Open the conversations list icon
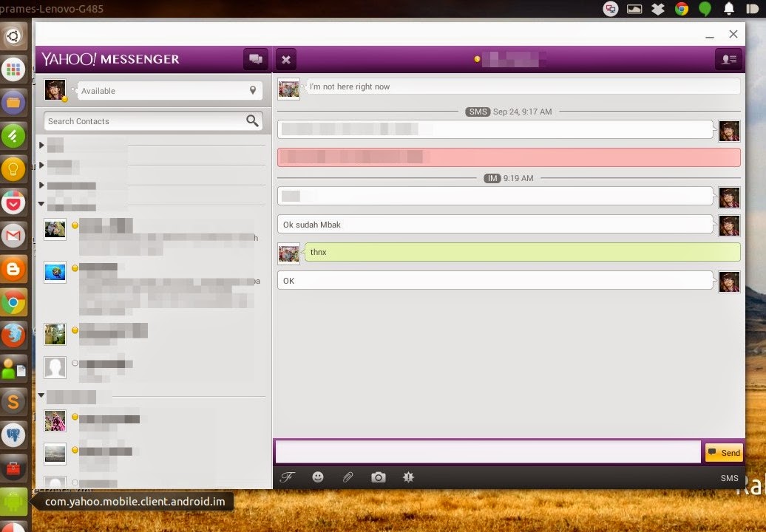Image resolution: width=766 pixels, height=532 pixels. pyautogui.click(x=256, y=60)
